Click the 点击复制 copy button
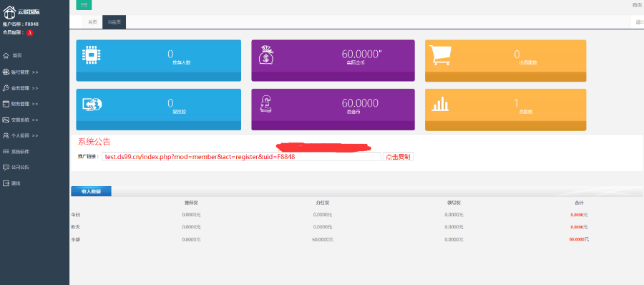This screenshot has height=285, width=644. pyautogui.click(x=398, y=157)
